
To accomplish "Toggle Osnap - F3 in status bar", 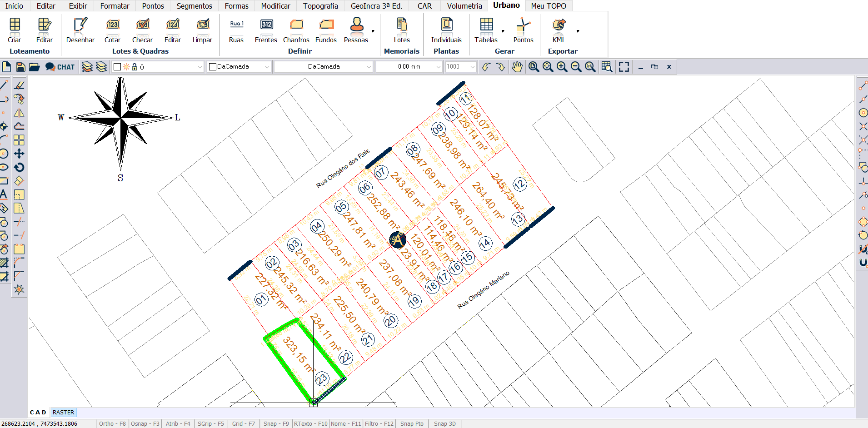I will coord(145,423).
